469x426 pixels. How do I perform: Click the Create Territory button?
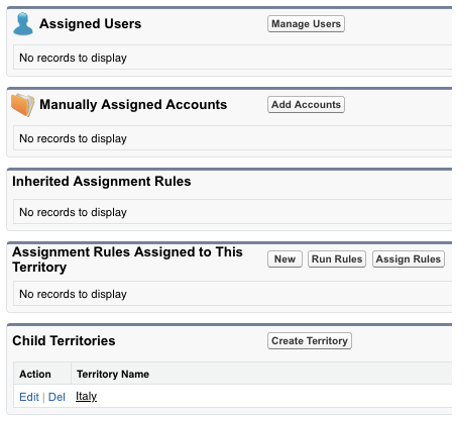(309, 341)
